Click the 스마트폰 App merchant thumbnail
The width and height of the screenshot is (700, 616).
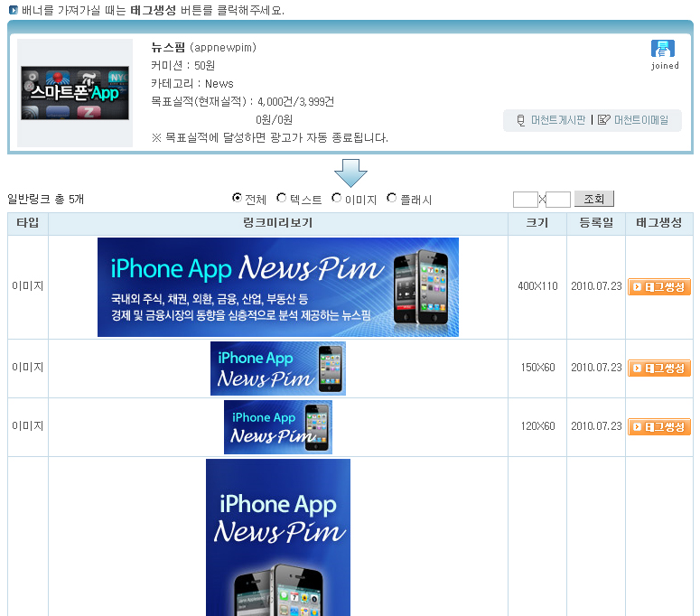(75, 93)
